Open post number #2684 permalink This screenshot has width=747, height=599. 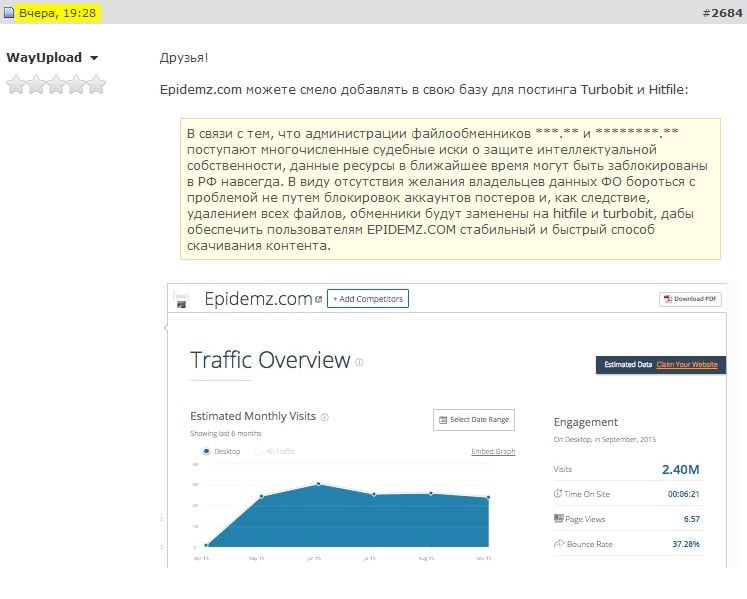[x=722, y=13]
